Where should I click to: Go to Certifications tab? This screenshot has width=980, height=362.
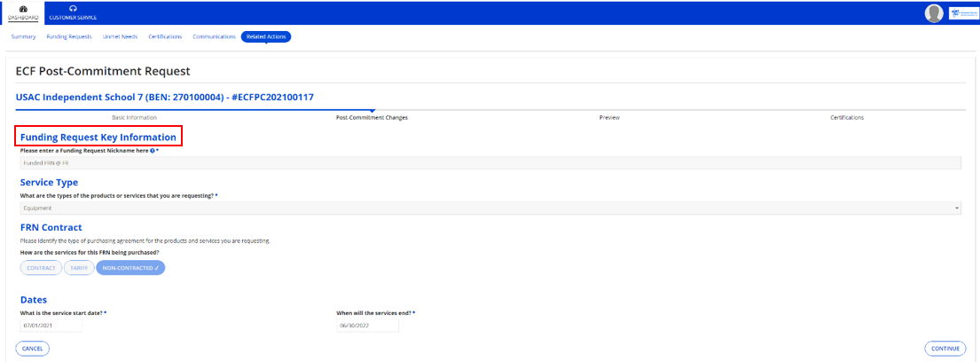click(x=165, y=37)
